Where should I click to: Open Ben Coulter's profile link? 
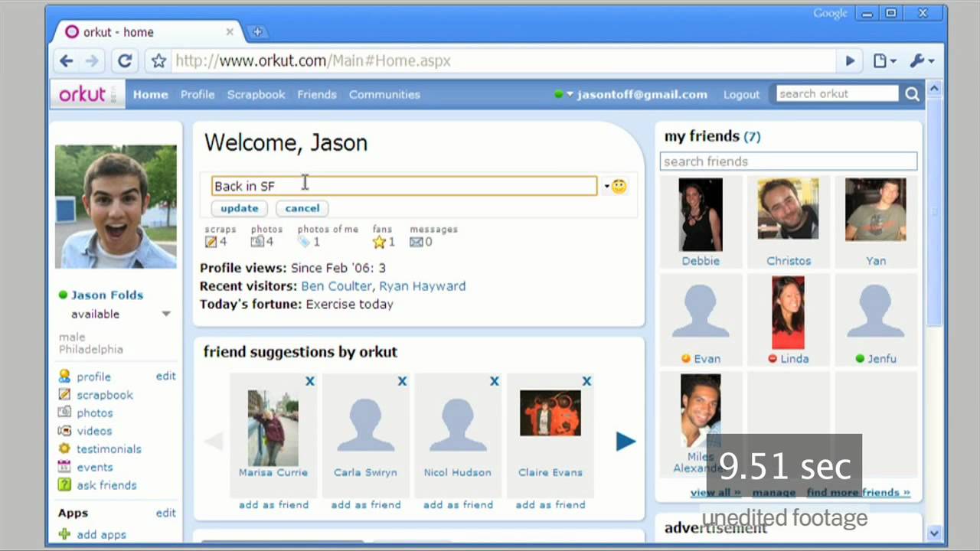point(336,286)
